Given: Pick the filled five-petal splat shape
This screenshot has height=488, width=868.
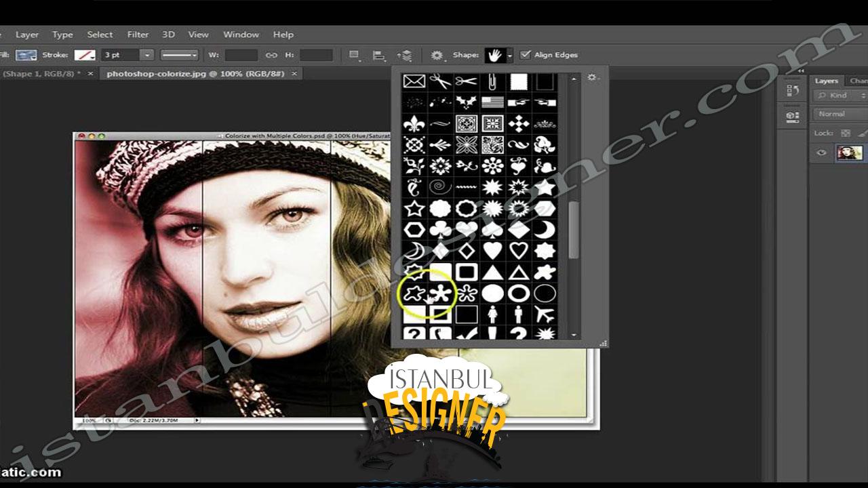Looking at the screenshot, I should (x=440, y=293).
